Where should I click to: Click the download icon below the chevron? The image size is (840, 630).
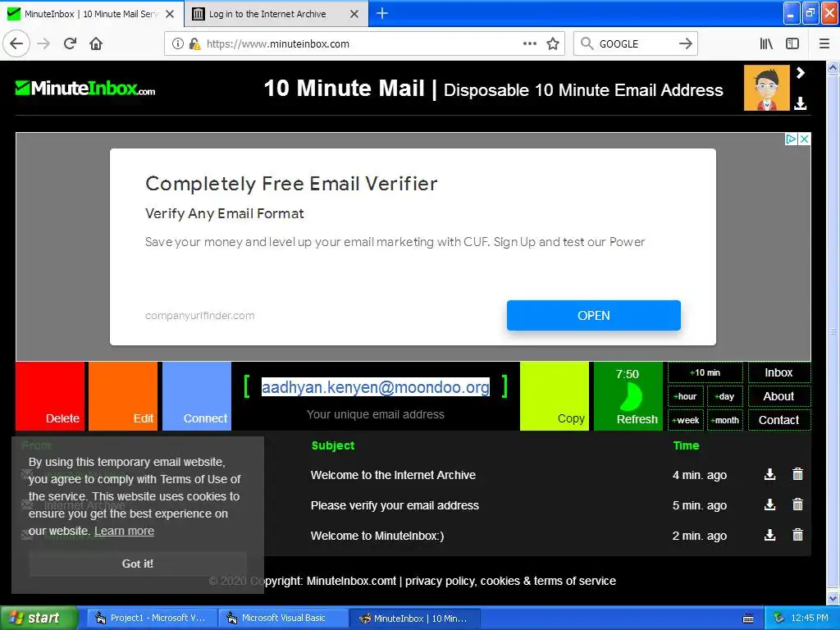click(801, 103)
